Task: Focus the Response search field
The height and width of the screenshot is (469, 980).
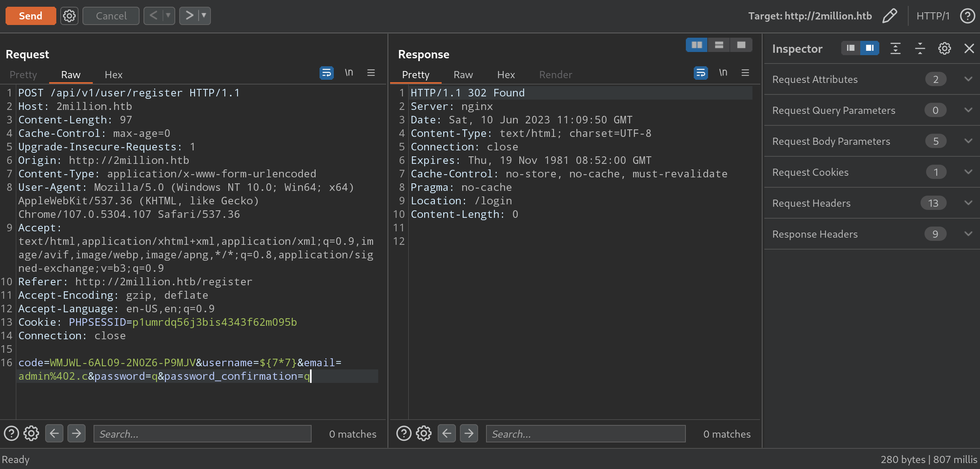Action: (x=586, y=434)
